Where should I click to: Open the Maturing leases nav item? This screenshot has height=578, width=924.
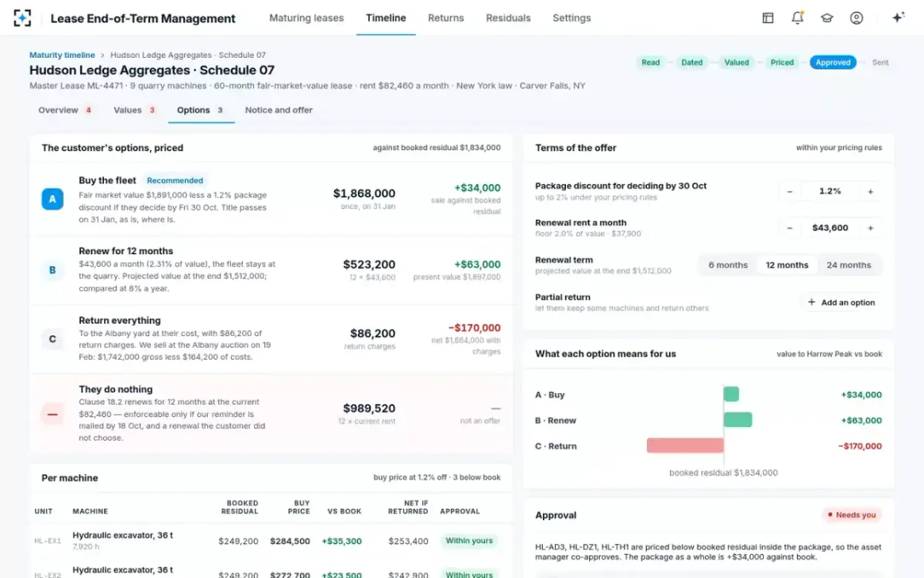coord(306,18)
